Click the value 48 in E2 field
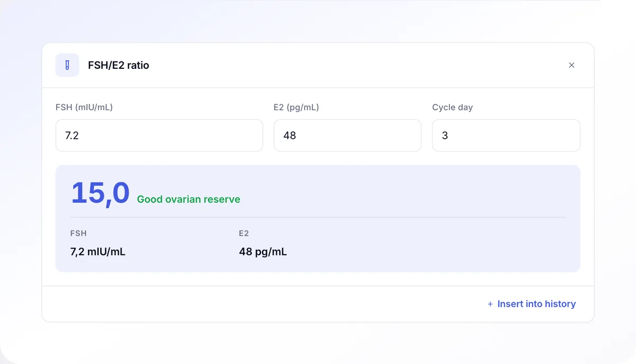636x364 pixels. tap(290, 136)
